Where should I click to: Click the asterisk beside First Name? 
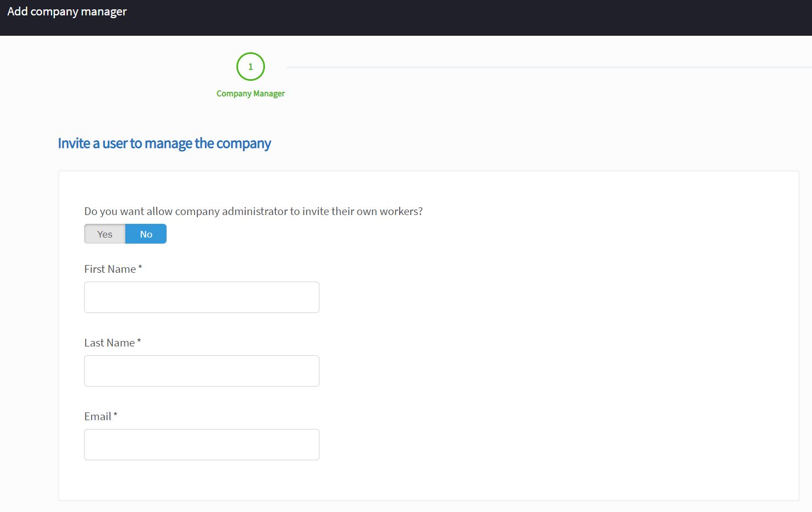coord(140,268)
